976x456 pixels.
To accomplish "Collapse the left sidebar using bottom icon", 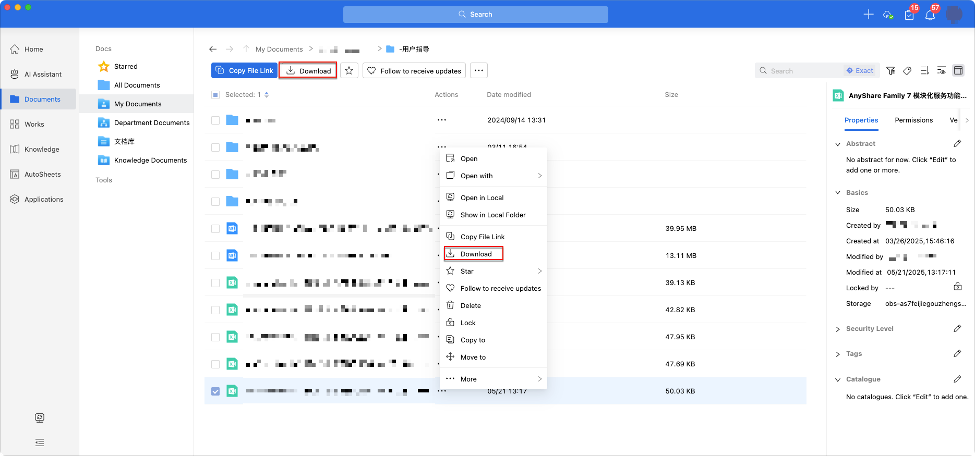I will coord(39,441).
